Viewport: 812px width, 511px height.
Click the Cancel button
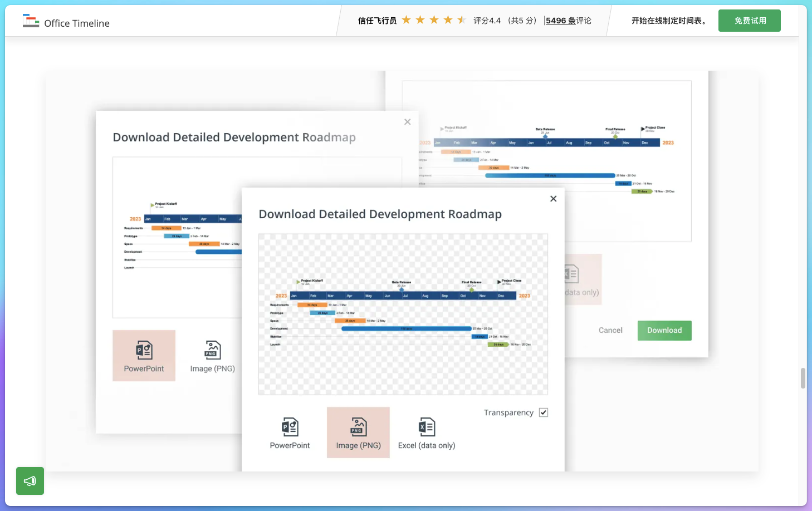pyautogui.click(x=610, y=330)
